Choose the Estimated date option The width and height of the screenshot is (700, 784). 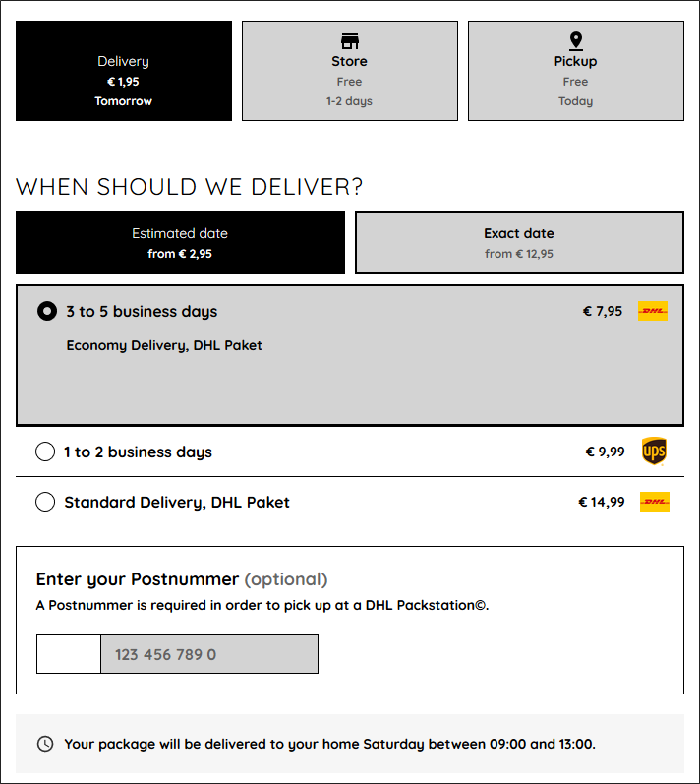[180, 243]
